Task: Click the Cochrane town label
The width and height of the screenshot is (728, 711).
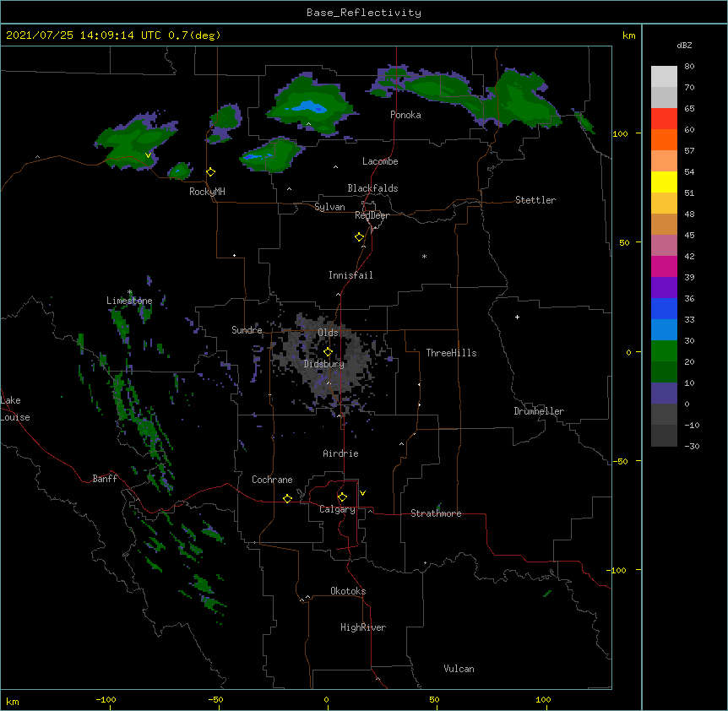Action: (272, 480)
